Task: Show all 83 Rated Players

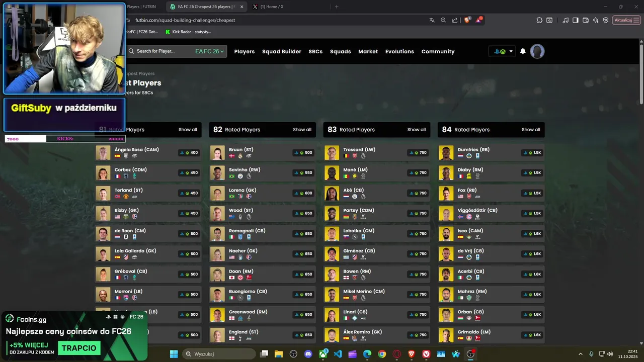Action: [x=417, y=130]
